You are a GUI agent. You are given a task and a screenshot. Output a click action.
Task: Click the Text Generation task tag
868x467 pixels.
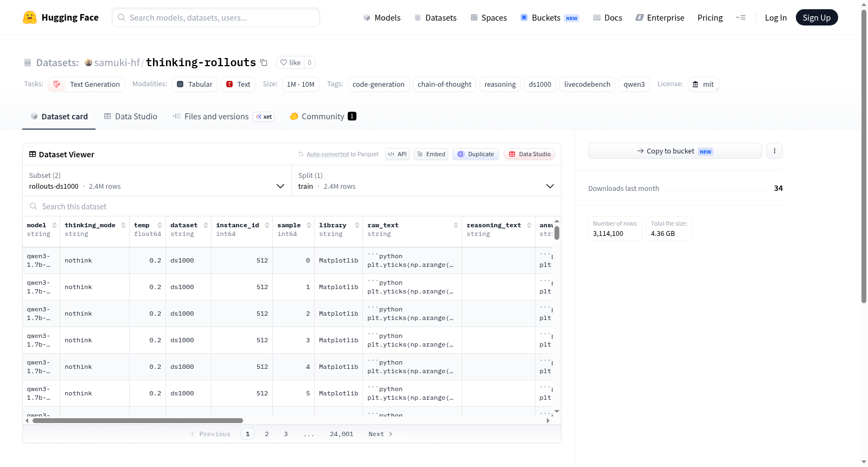coord(86,84)
